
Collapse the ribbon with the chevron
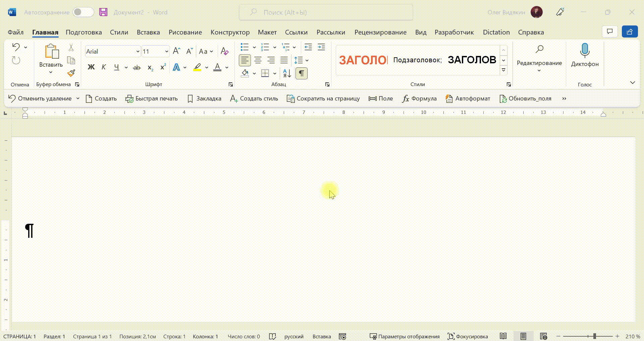pos(633,82)
